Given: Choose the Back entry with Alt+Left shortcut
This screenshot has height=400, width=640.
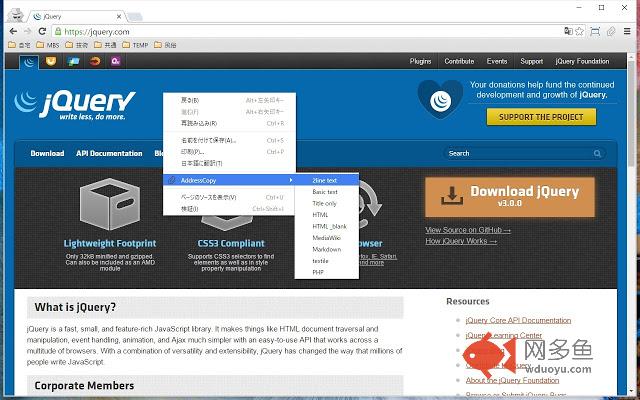Looking at the screenshot, I should click(x=229, y=100).
